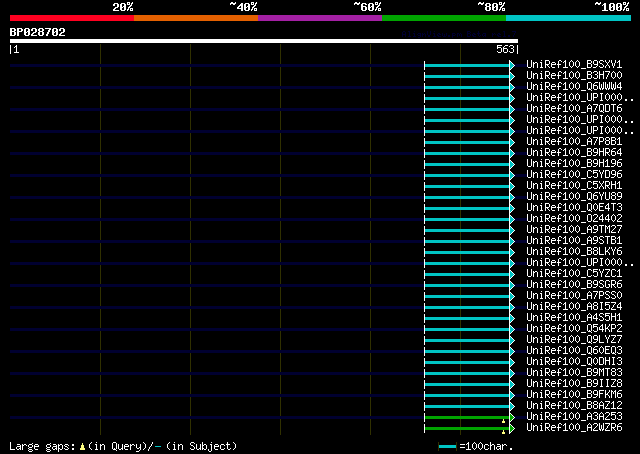
Task: Select the UniRef100_A9TM27 label
Action: [x=574, y=230]
